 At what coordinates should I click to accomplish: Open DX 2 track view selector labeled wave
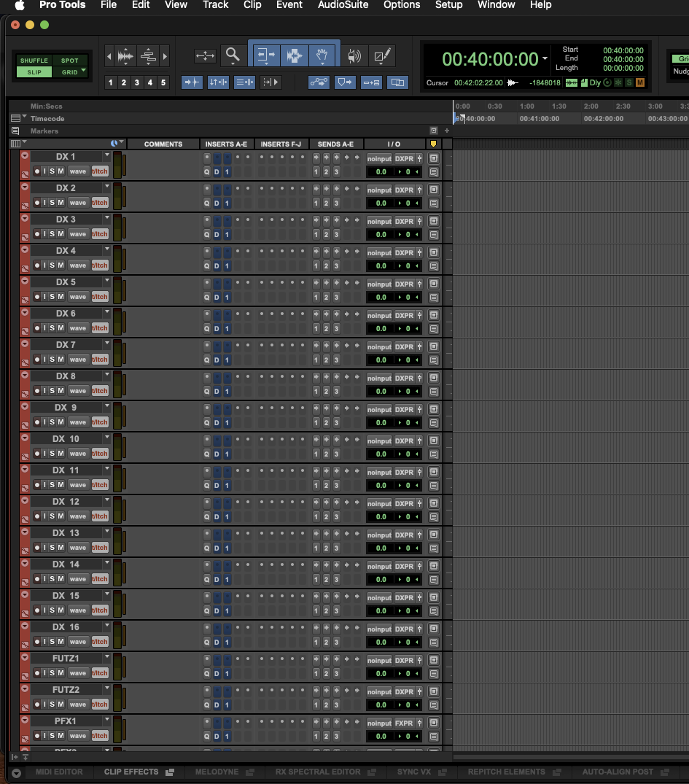(x=77, y=202)
